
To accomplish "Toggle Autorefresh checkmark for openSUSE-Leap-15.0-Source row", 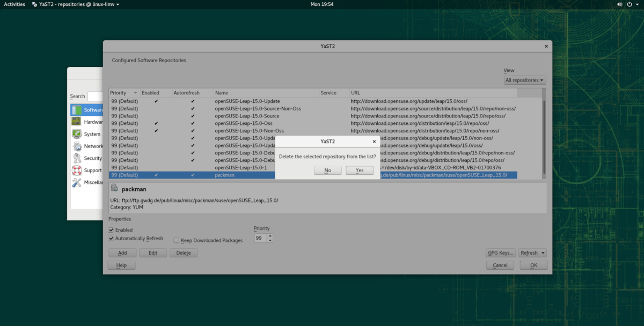I will click(193, 116).
